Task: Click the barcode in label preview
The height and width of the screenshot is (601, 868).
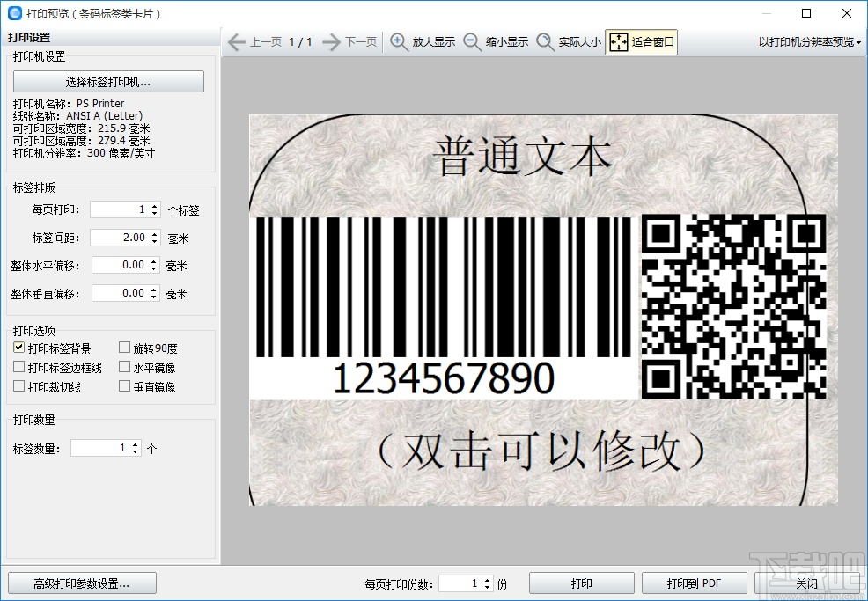Action: (x=444, y=287)
